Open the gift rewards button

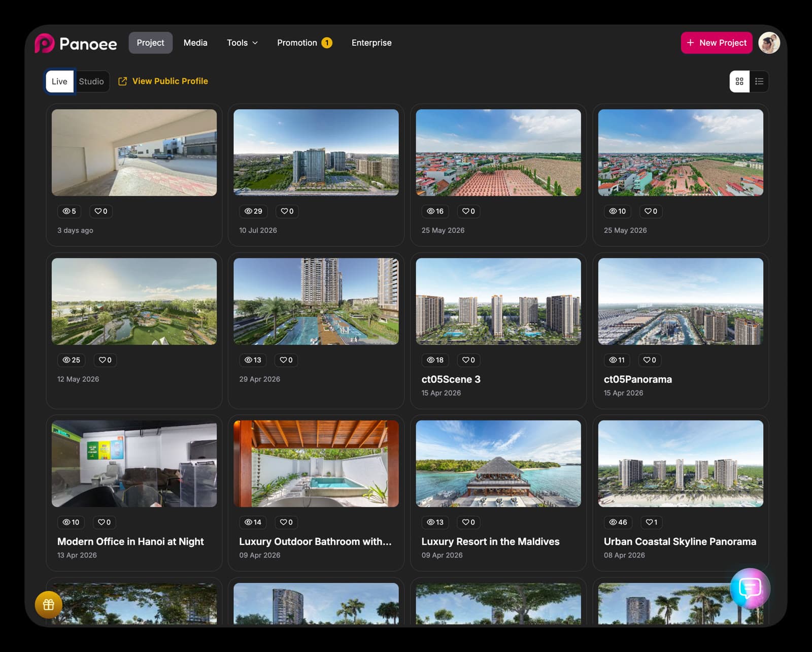(x=48, y=605)
